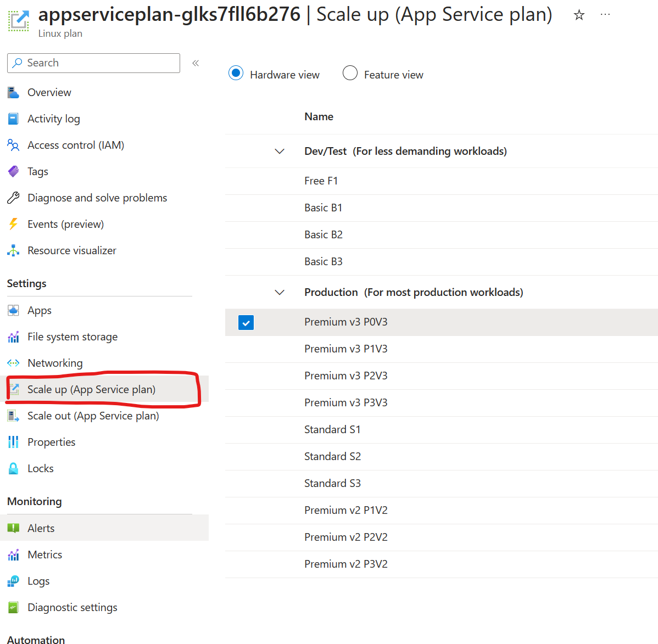Image resolution: width=658 pixels, height=644 pixels.
Task: Select the Hardware view radio button
Action: pyautogui.click(x=236, y=73)
